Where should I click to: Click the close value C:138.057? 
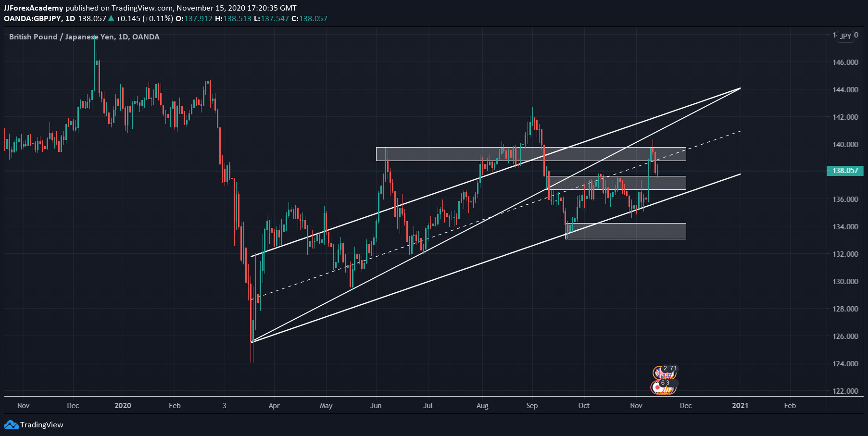[309, 18]
